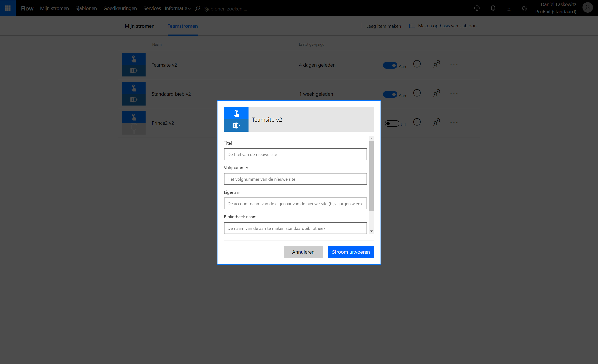This screenshot has width=598, height=364.
Task: Open sharing owners for Standaard bieb v2
Action: pyautogui.click(x=437, y=93)
